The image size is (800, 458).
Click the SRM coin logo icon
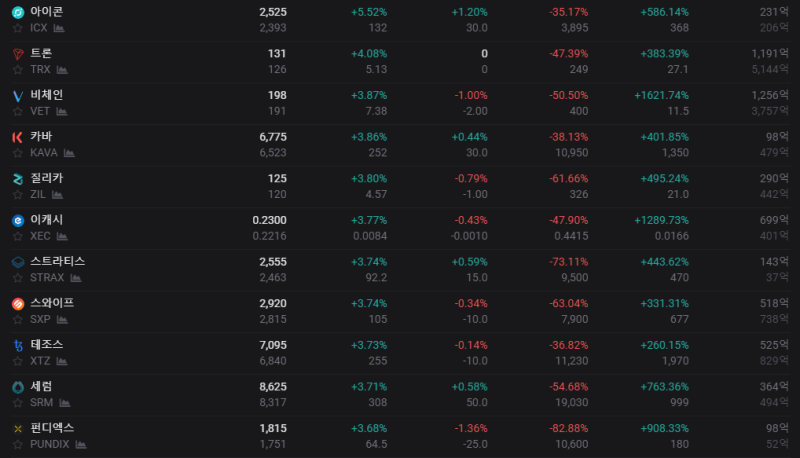(18, 387)
